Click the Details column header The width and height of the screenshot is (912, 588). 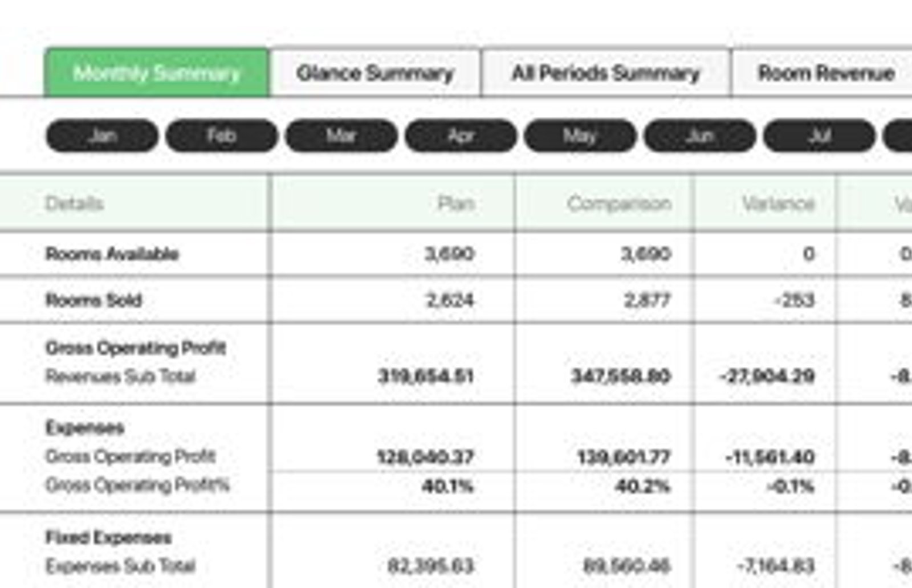pos(74,203)
